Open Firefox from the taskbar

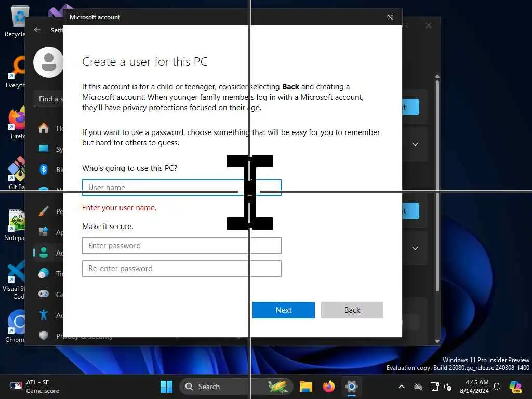[328, 387]
